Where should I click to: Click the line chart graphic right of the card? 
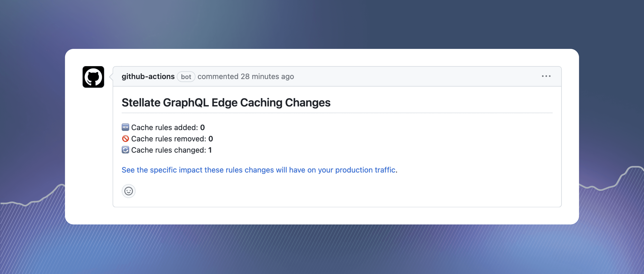pos(613,183)
